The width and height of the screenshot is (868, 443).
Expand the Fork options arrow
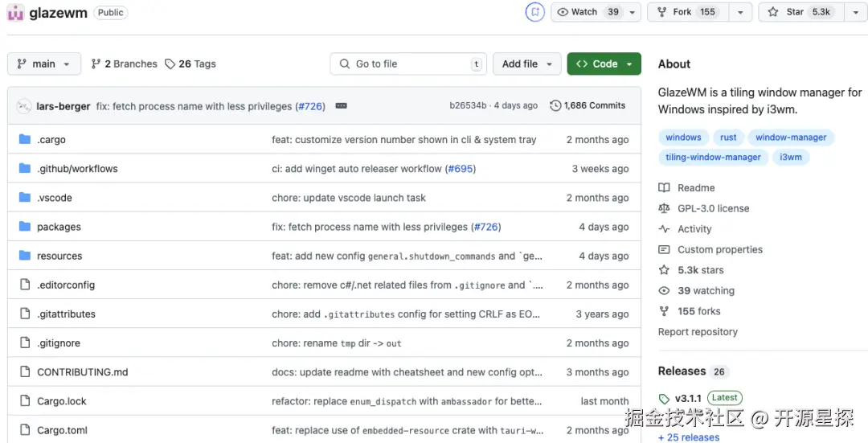(x=740, y=12)
